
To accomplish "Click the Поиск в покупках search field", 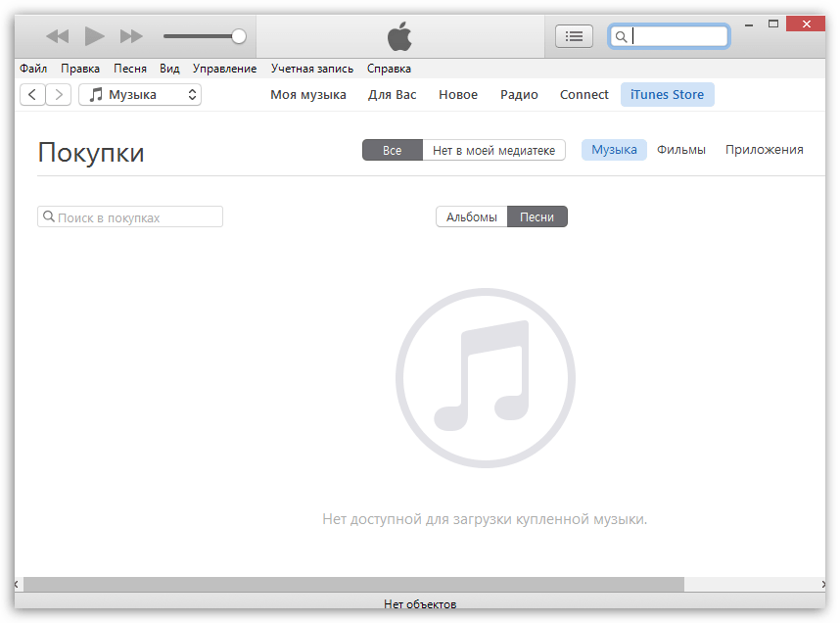I will coord(129,217).
